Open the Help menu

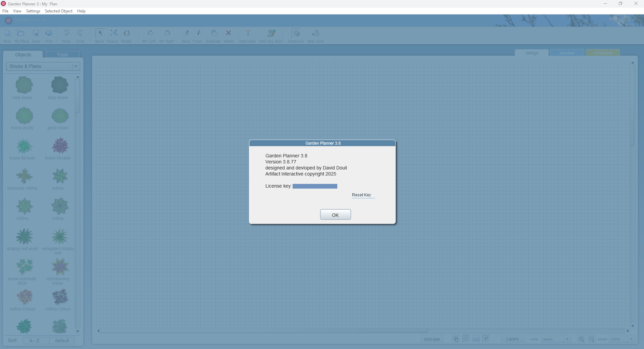[81, 11]
